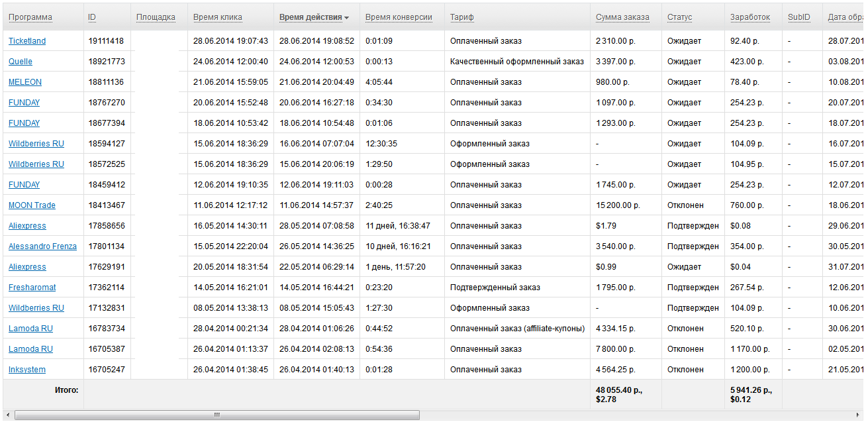Select Ожидает status in Ticketland row
868x422 pixels.
(x=684, y=41)
